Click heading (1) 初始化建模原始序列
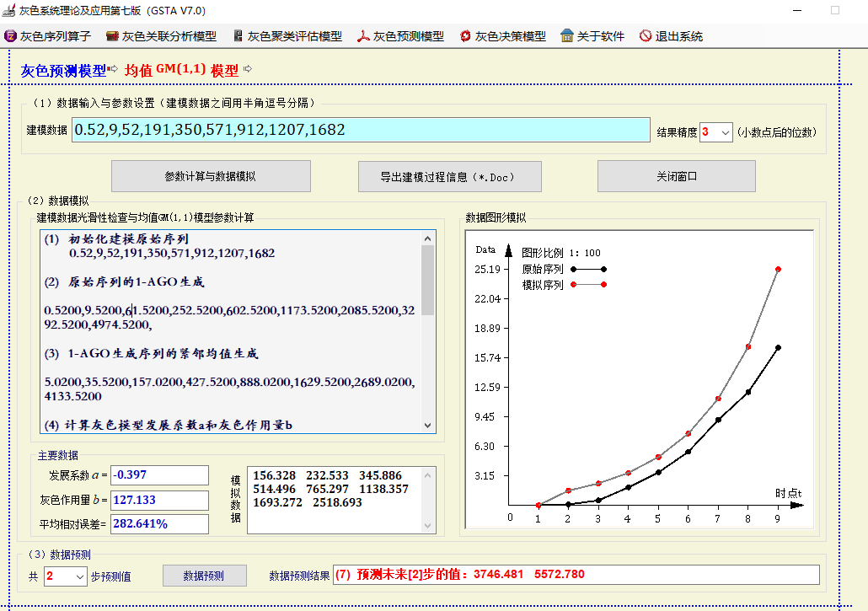Viewport: 868px width, 611px height. [116, 239]
